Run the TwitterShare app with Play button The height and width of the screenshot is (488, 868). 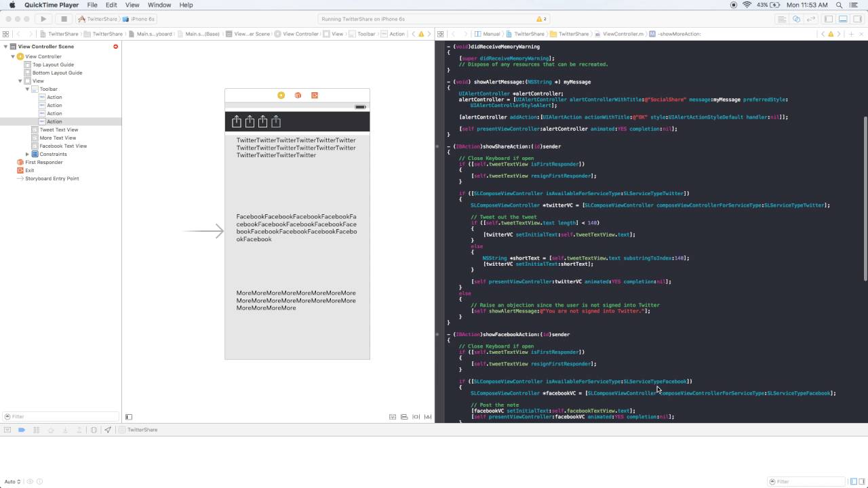point(43,19)
